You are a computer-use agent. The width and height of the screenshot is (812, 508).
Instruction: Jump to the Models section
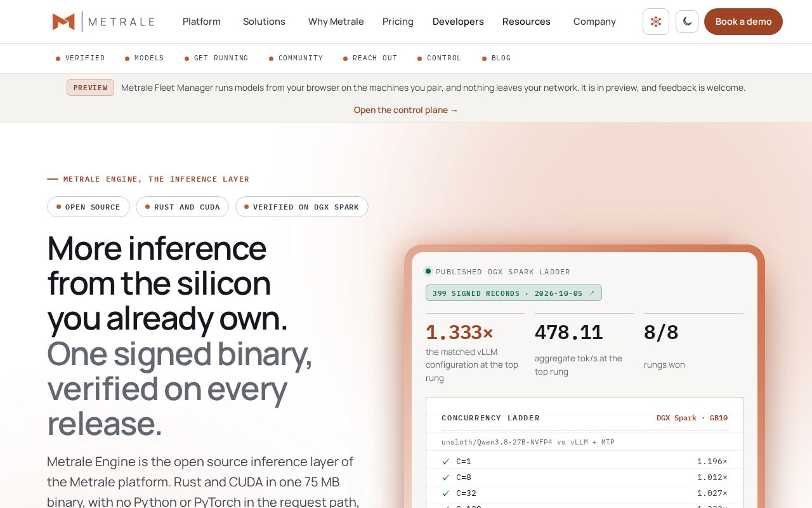(145, 58)
